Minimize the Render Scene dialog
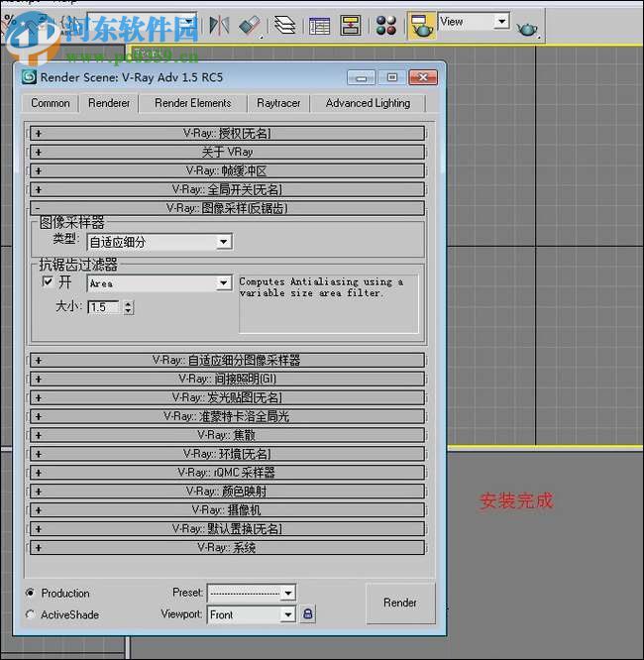This screenshot has height=660, width=644. [x=362, y=77]
